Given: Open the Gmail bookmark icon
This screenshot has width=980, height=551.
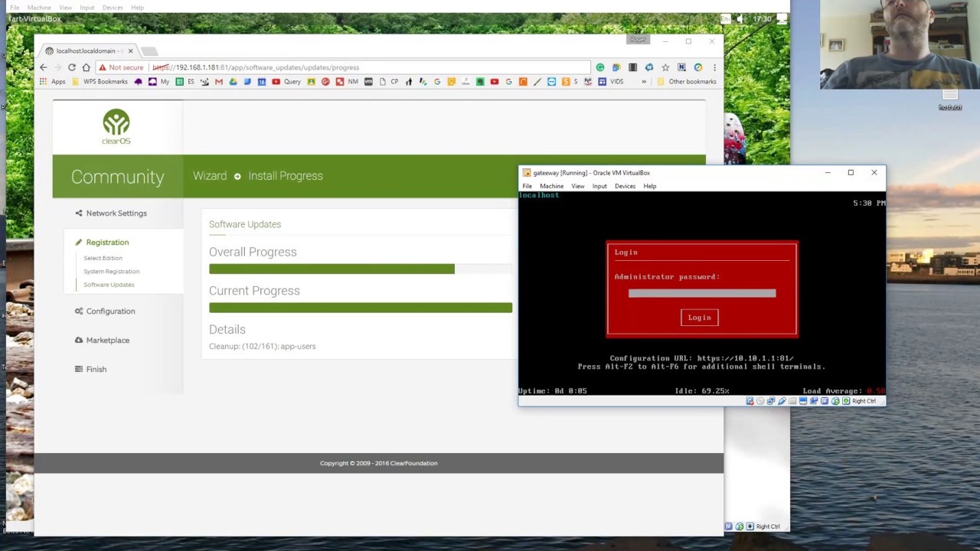Looking at the screenshot, I should (x=218, y=82).
